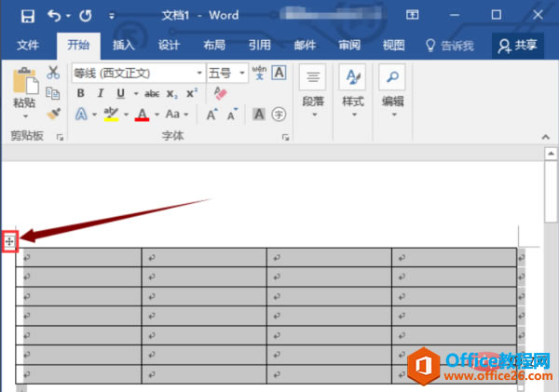The height and width of the screenshot is (392, 559).
Task: Customize the Quick Access Toolbar
Action: pos(112,16)
